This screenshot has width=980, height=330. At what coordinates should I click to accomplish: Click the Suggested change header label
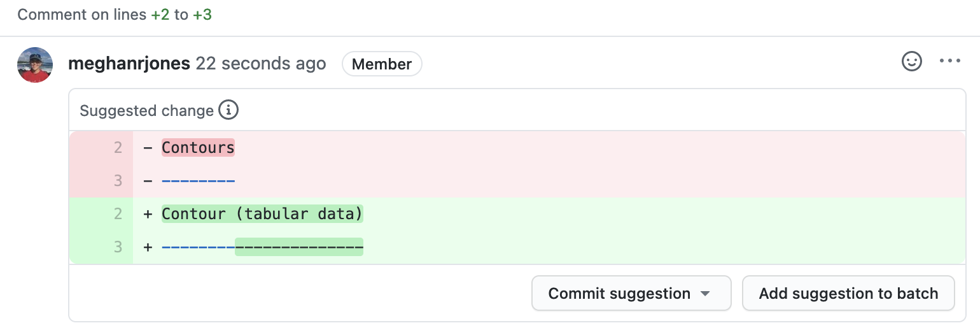click(146, 111)
